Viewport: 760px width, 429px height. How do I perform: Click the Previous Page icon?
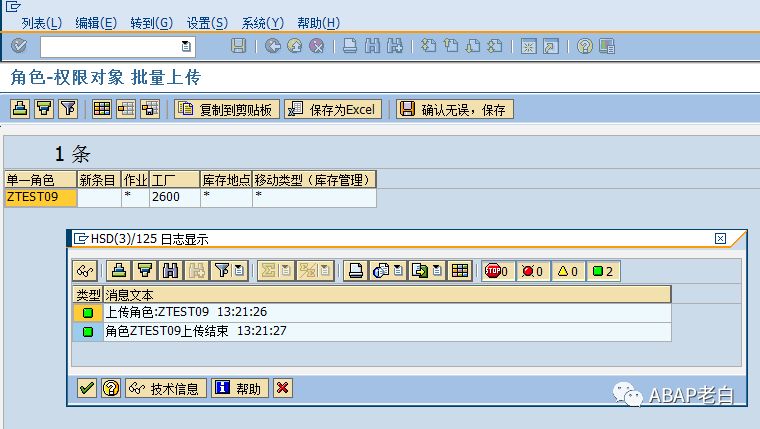click(451, 46)
